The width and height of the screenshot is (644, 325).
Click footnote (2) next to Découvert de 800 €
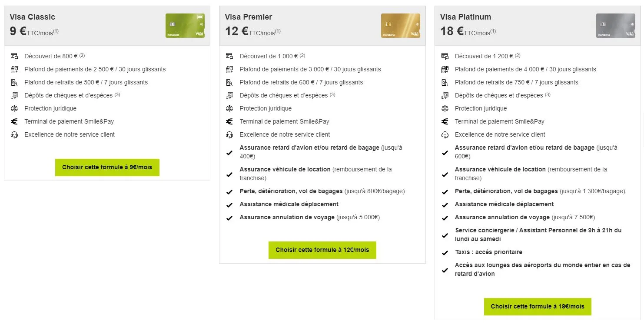[x=82, y=55]
